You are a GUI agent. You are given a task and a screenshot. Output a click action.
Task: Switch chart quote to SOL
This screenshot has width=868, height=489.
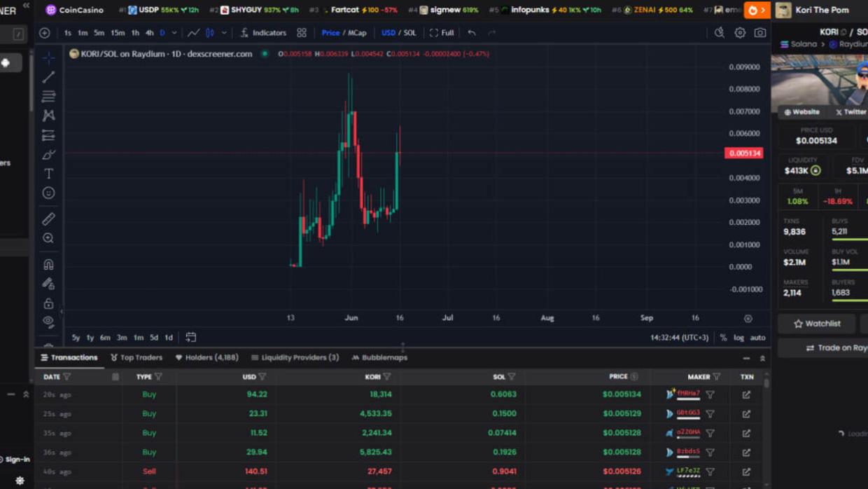pyautogui.click(x=410, y=33)
